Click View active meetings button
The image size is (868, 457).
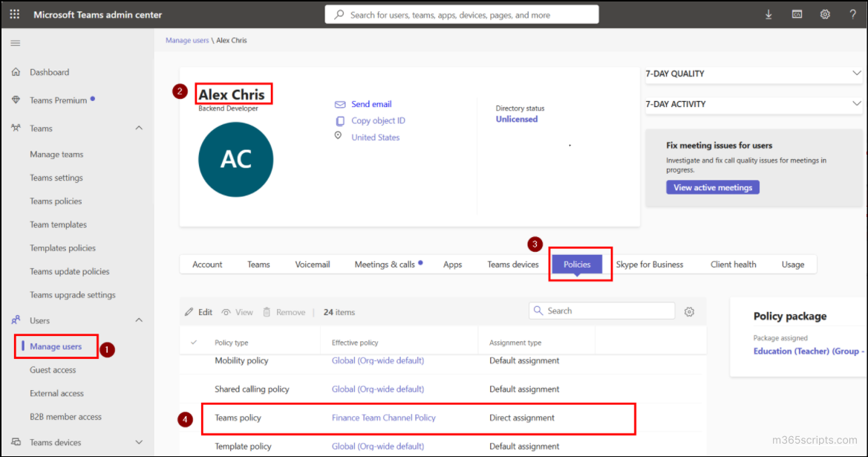pos(713,187)
